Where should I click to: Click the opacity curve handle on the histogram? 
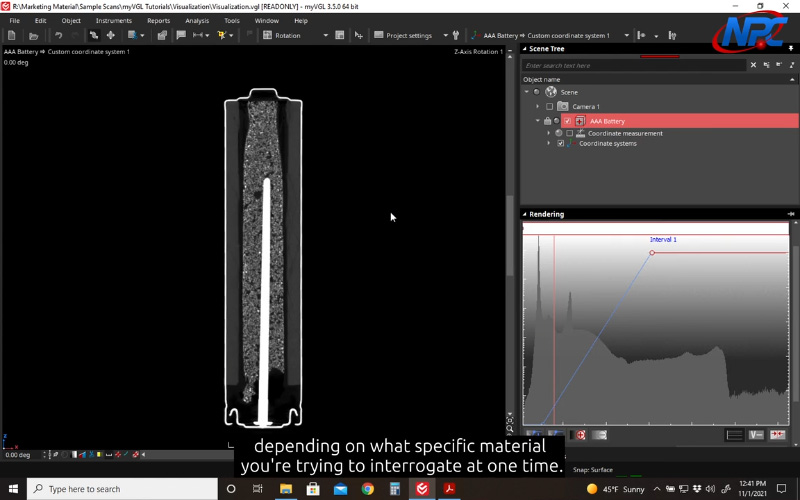tap(652, 253)
